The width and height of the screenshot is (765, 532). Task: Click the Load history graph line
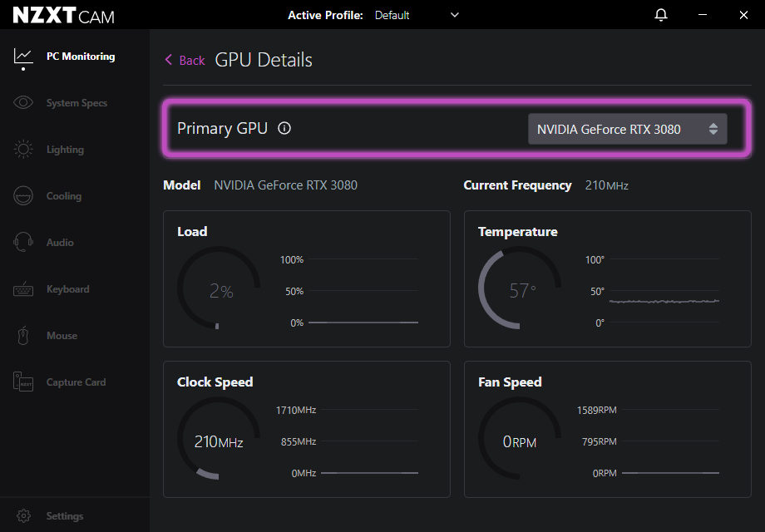pos(363,322)
